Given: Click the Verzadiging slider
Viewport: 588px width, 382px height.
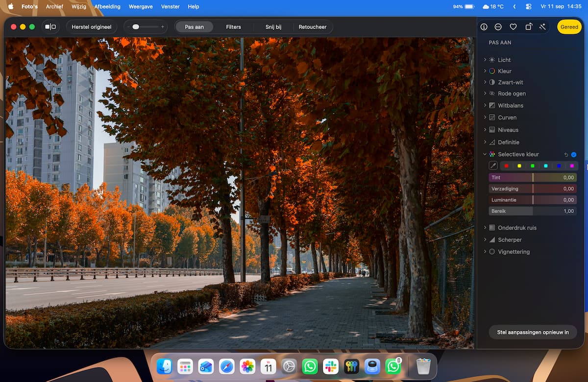Looking at the screenshot, I should [533, 189].
